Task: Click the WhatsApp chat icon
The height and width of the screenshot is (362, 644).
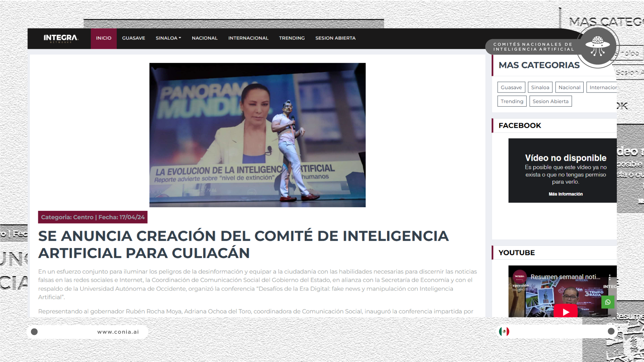Action: point(608,302)
